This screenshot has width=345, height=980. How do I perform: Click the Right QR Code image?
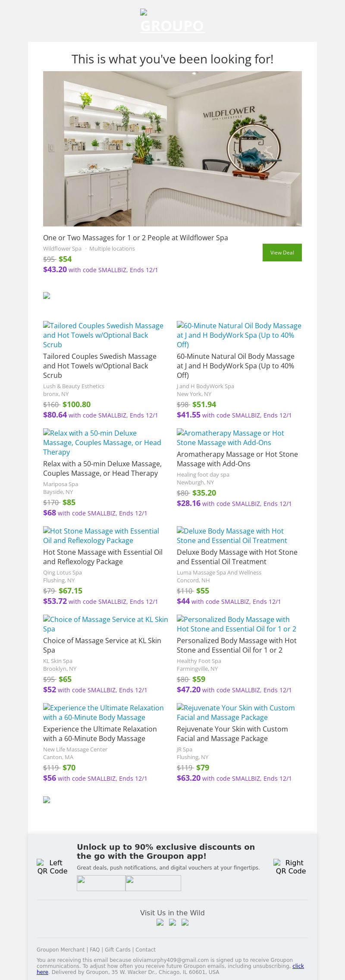click(291, 867)
